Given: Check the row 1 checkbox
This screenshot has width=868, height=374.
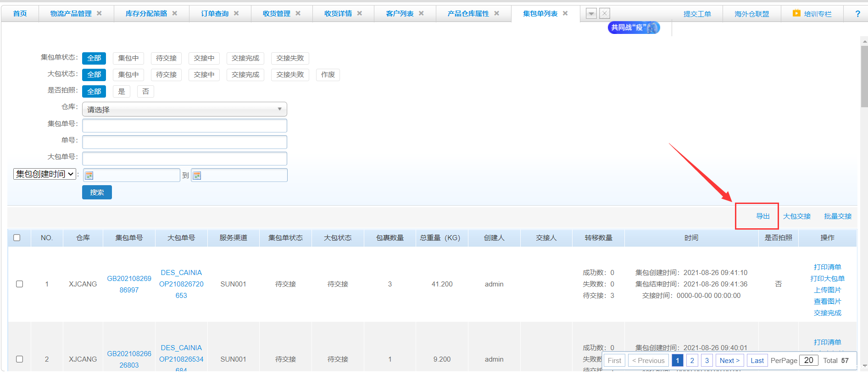Looking at the screenshot, I should click(x=19, y=284).
